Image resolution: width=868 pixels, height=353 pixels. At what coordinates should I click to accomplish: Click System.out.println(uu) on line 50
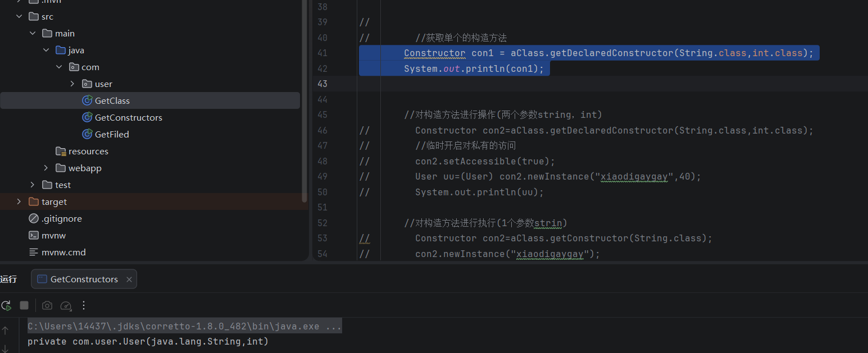(479, 192)
